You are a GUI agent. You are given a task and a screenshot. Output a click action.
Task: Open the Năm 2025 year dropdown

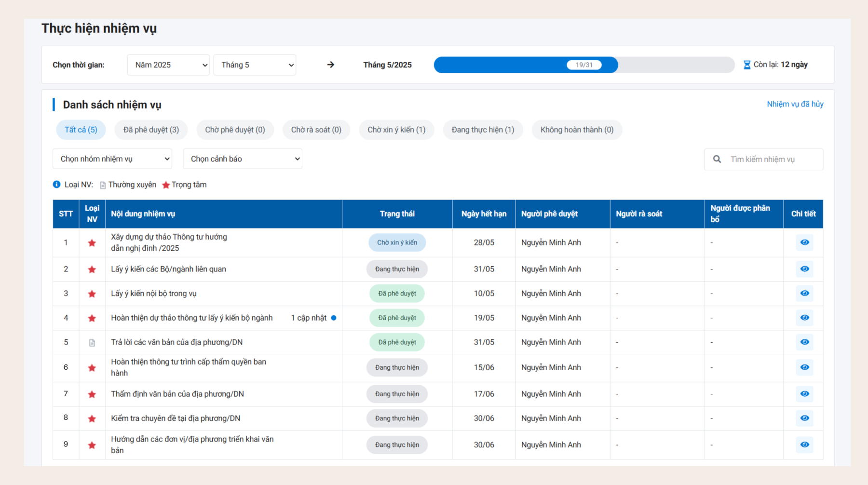pos(168,65)
